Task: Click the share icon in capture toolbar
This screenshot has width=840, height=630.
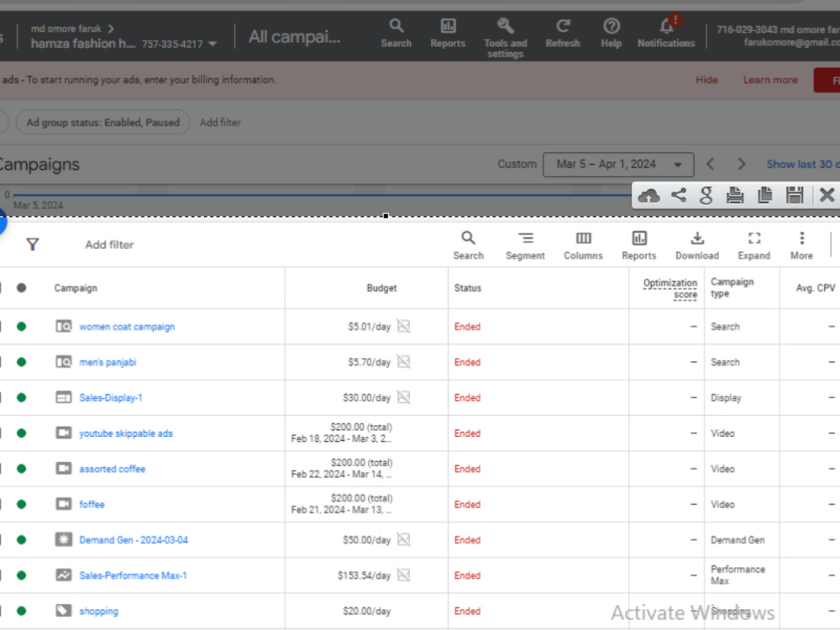Action: (x=679, y=195)
